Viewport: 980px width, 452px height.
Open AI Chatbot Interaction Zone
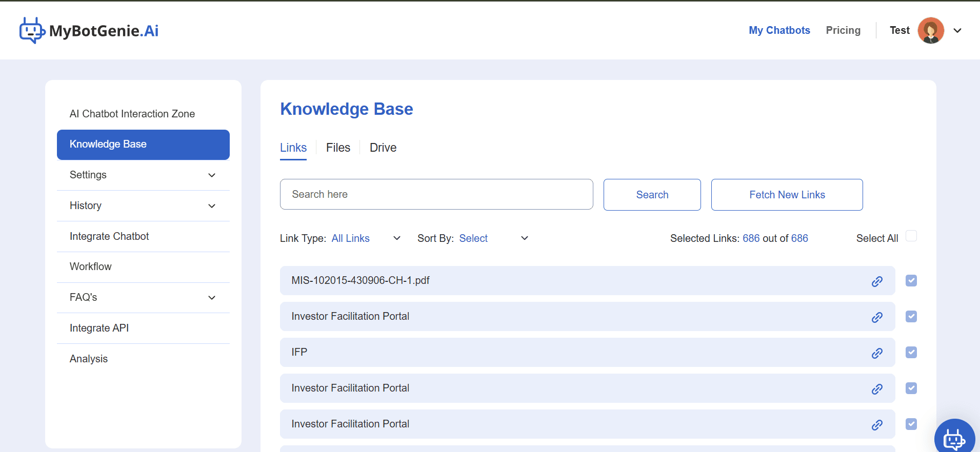[x=132, y=114]
